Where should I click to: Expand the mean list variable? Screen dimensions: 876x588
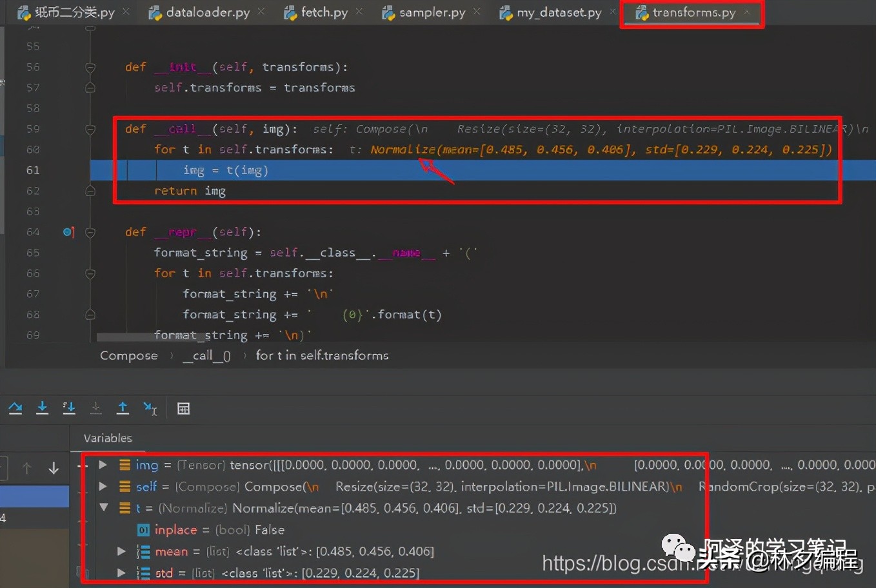[x=121, y=551]
